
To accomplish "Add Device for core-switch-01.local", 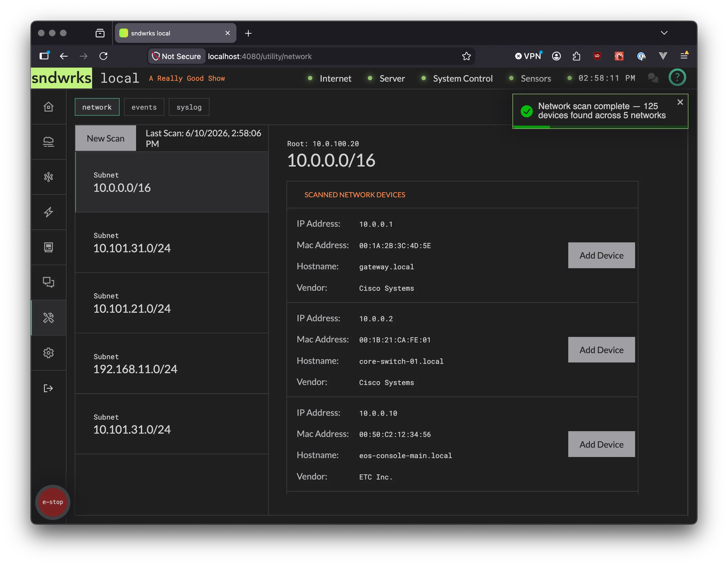I will tap(601, 350).
